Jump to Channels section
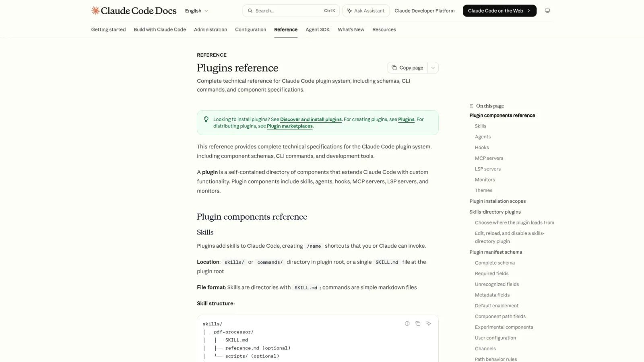 (485, 349)
